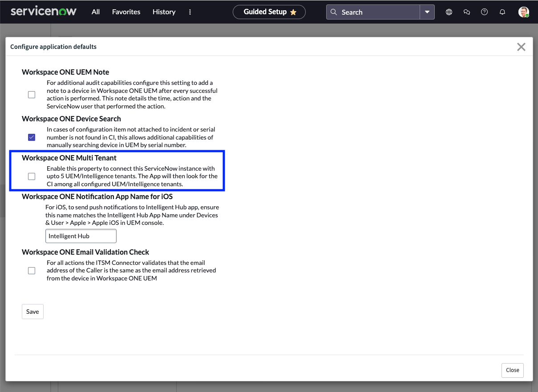Check the Workspace ONE UEM Note checkbox
Viewport: 538px width, 392px height.
(x=32, y=94)
